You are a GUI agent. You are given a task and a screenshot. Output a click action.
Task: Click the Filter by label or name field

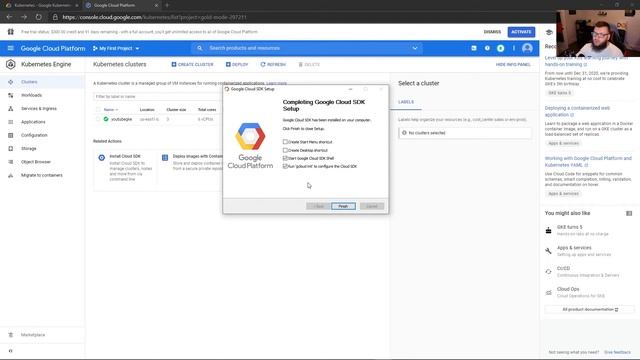click(x=157, y=97)
